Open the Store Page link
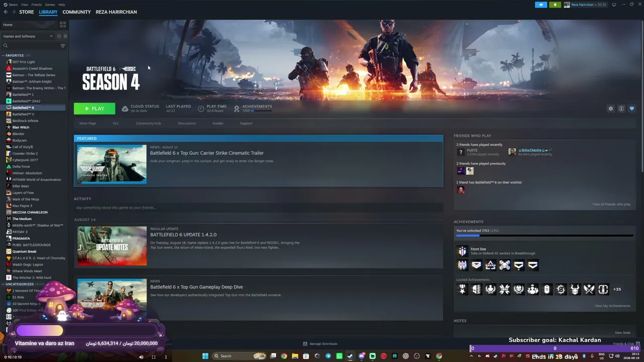The width and height of the screenshot is (644, 362). (x=88, y=123)
